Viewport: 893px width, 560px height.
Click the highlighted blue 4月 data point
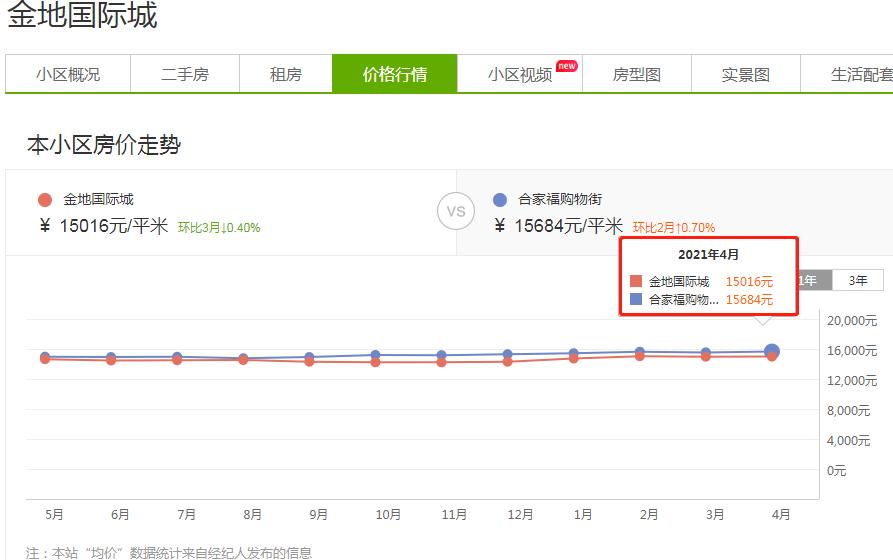772,351
